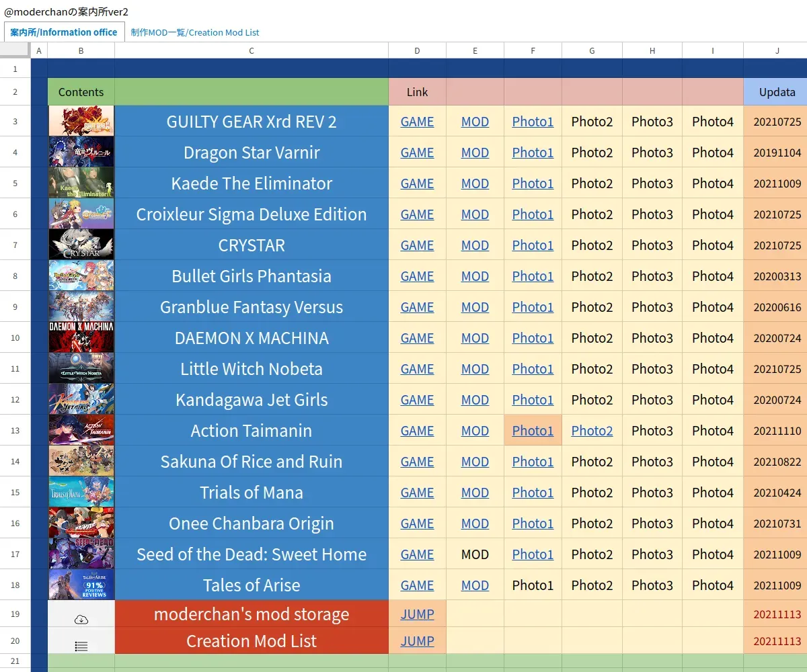The height and width of the screenshot is (672, 807).
Task: Select the DAEMON X MACHINA thumbnail
Action: point(81,337)
